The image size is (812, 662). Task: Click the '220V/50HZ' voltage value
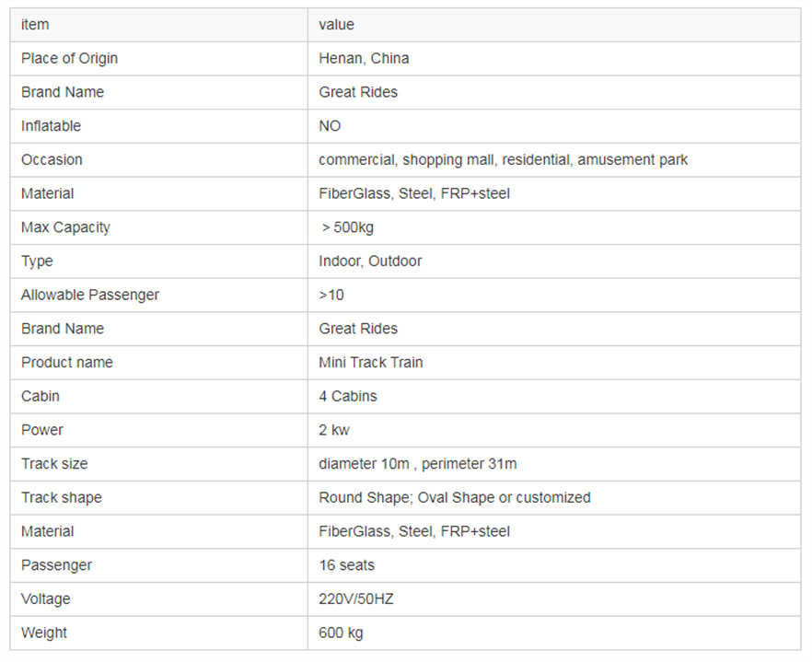[357, 599]
